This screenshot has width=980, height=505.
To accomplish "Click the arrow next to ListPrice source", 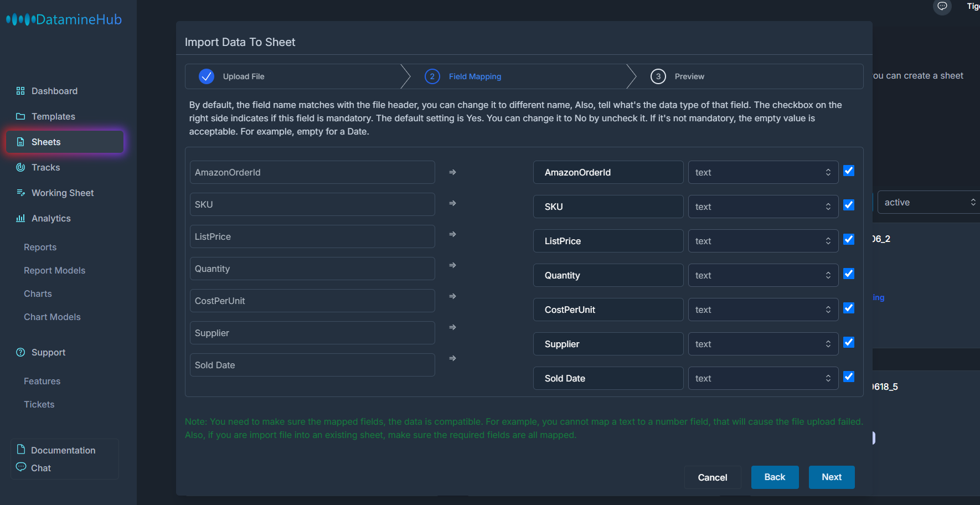I will click(452, 234).
